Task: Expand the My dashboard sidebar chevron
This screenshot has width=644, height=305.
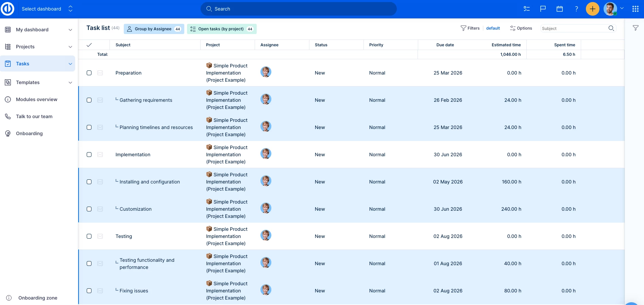Action: (70, 30)
